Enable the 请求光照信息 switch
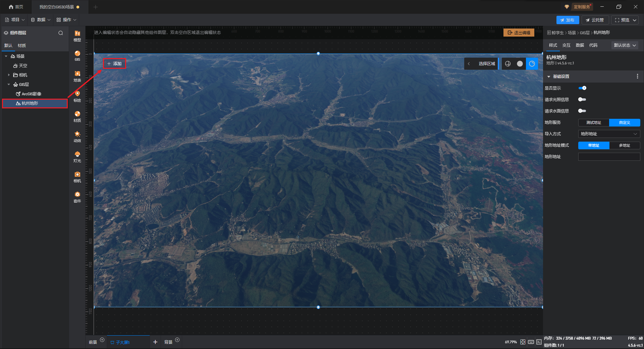 (x=582, y=99)
